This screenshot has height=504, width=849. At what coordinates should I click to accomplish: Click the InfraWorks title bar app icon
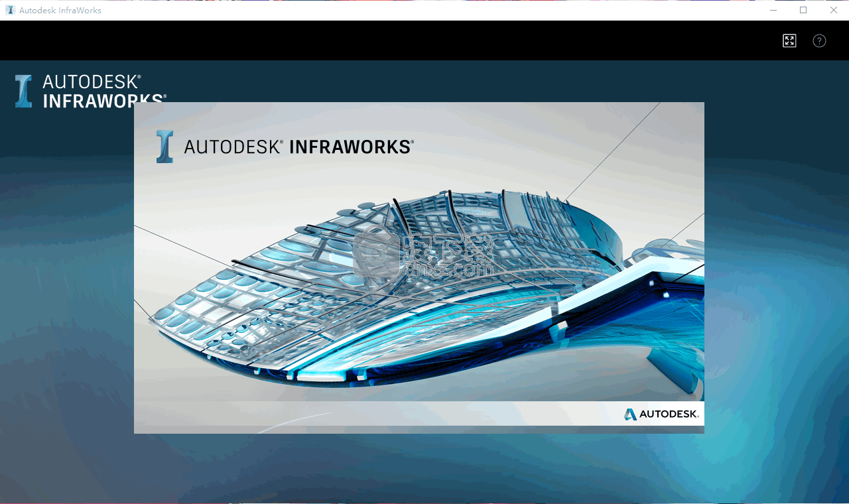tap(10, 10)
